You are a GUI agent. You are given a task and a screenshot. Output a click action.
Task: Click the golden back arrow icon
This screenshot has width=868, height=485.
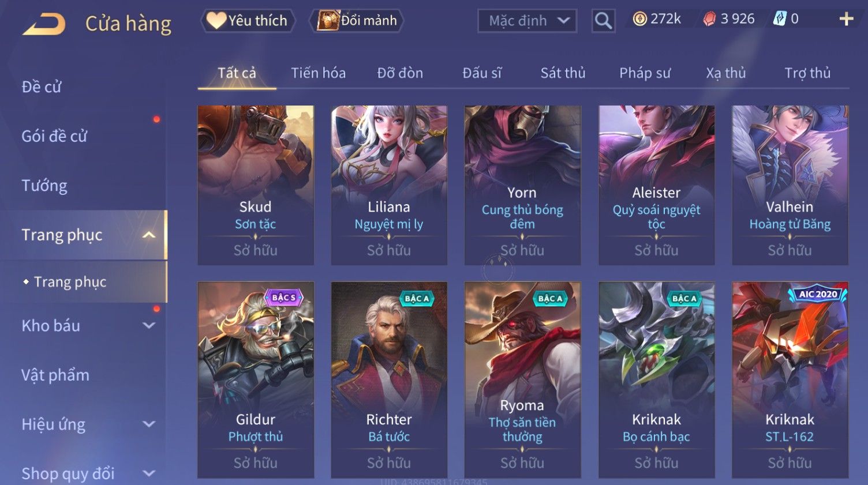click(x=44, y=24)
